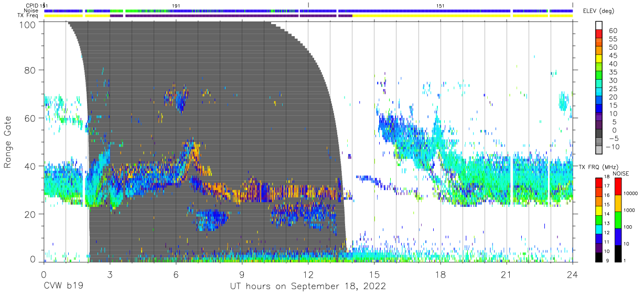
Task: Click the y-axis tick label '20'
Action: pos(30,214)
